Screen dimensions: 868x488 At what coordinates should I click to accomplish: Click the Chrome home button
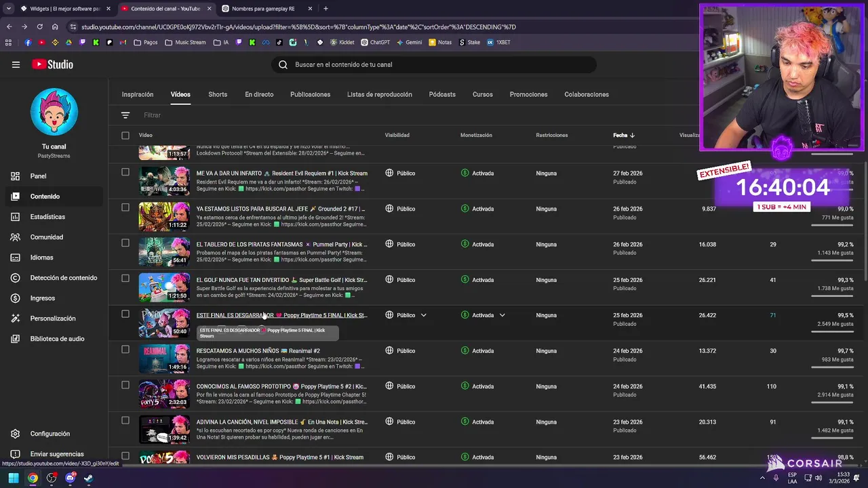click(55, 27)
